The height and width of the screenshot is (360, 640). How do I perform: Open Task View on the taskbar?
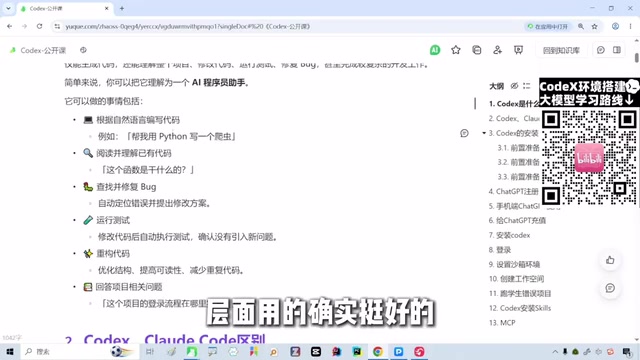[x=150, y=351]
